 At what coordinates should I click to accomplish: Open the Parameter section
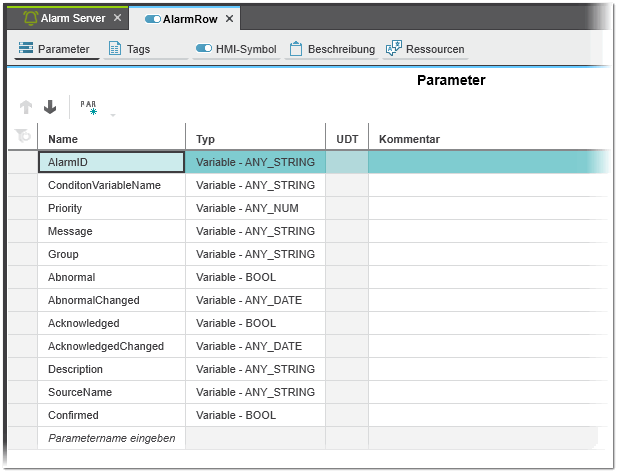55,49
